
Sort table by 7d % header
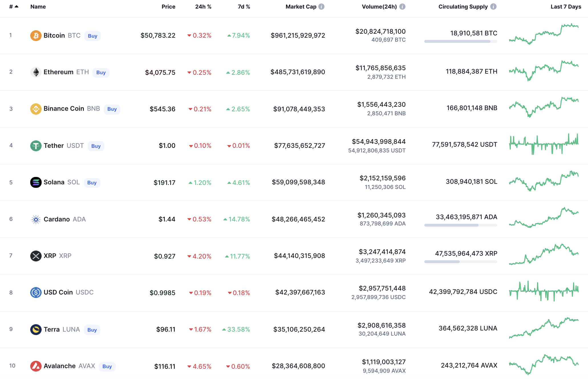click(244, 7)
